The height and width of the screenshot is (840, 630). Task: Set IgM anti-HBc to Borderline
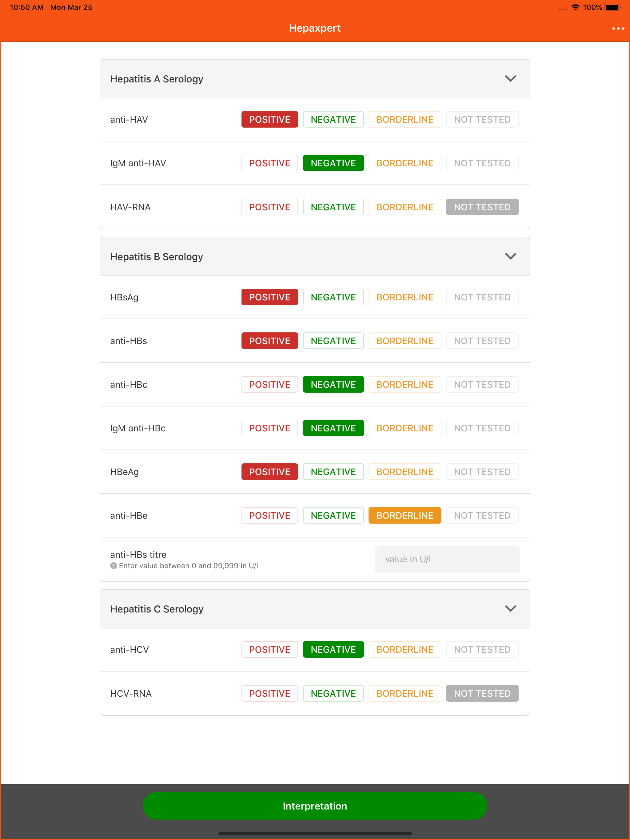pyautogui.click(x=404, y=428)
